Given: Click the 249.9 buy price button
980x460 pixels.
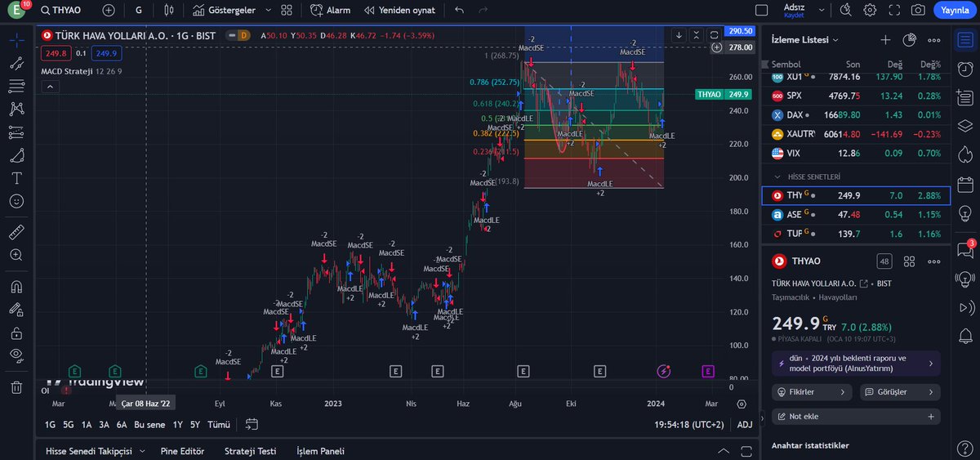Looking at the screenshot, I should 106,53.
